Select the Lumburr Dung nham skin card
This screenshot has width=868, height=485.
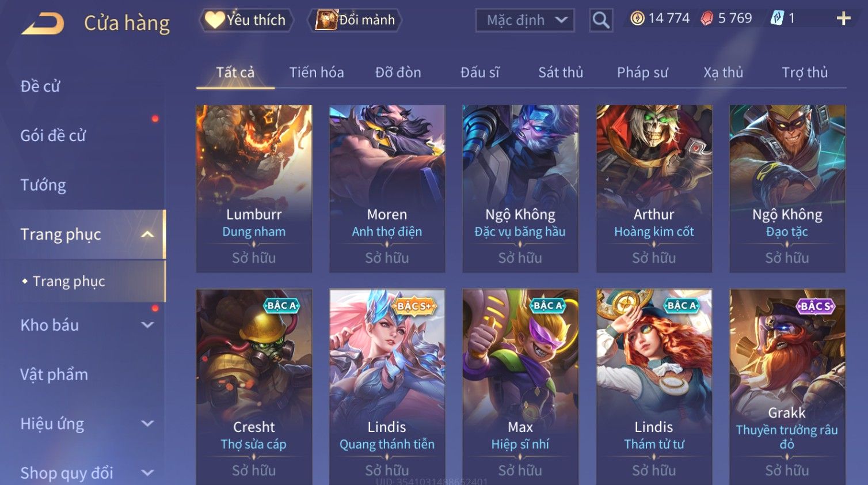pyautogui.click(x=254, y=188)
